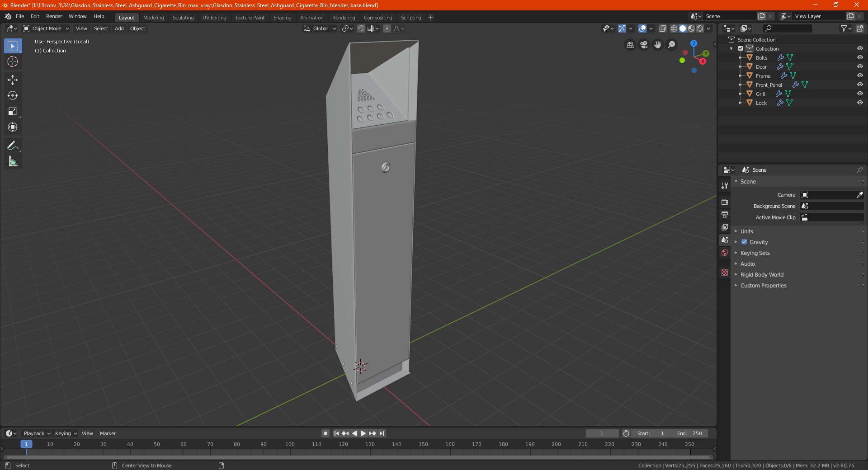
Task: Hide the Front_Panel object in outliner
Action: (x=860, y=85)
